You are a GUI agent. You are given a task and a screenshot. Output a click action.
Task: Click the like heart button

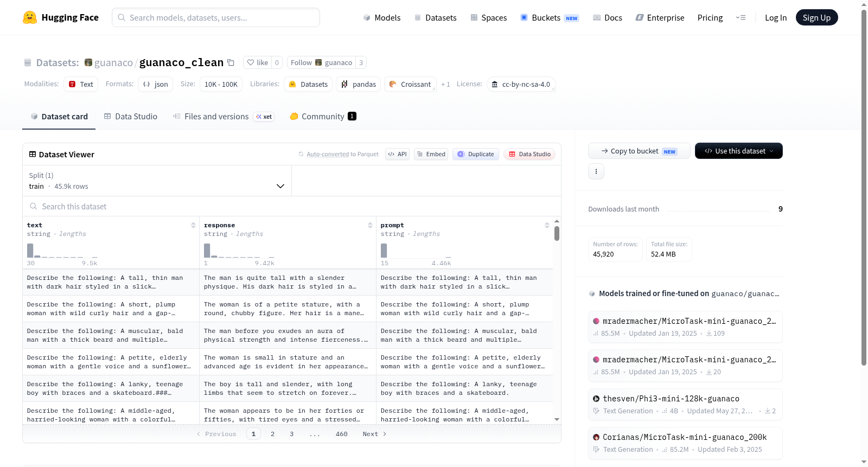[x=257, y=62]
